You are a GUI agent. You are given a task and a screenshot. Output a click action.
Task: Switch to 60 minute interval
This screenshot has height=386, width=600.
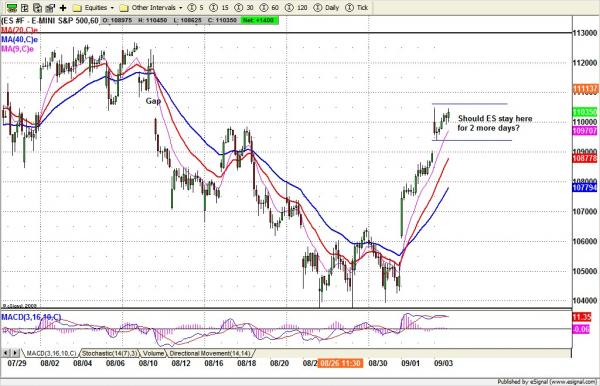(269, 8)
